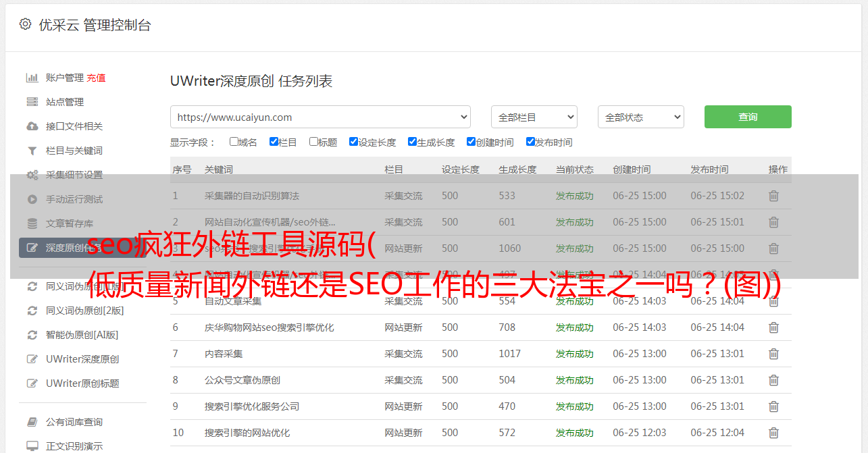Click the refresh icon for 智能伪原创[AI版]
This screenshot has height=453, width=868.
[32, 335]
